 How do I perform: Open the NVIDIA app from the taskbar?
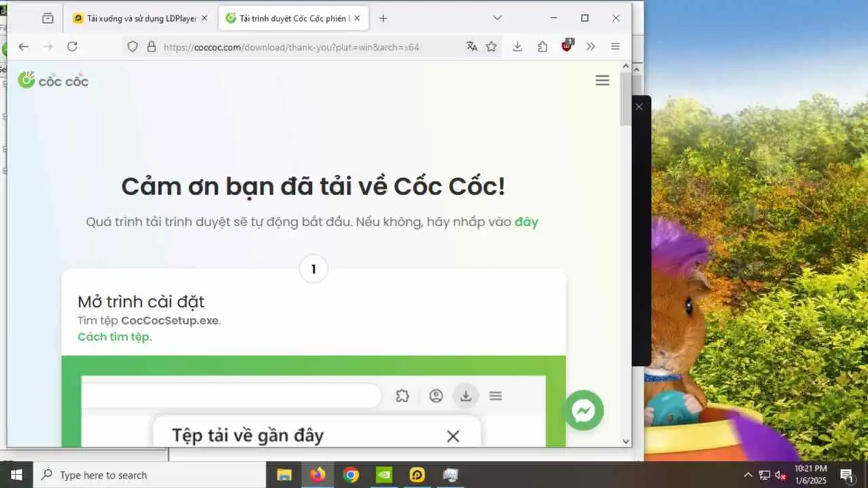pos(384,475)
